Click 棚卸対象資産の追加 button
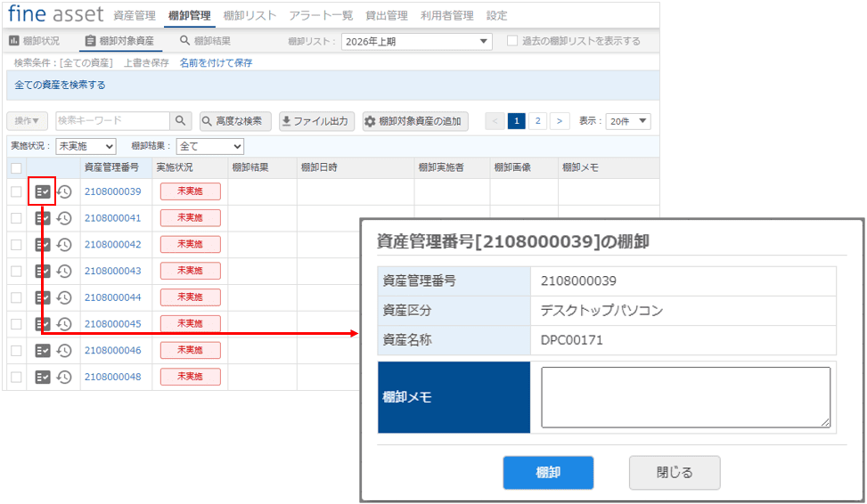 (415, 121)
